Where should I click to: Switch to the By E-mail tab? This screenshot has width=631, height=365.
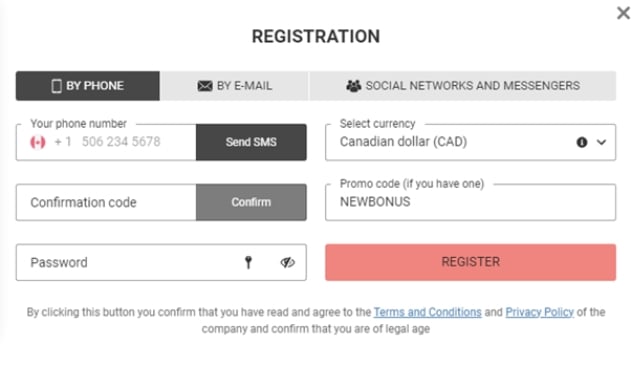(x=234, y=86)
